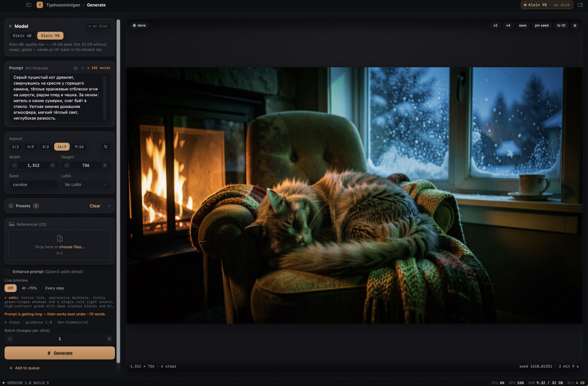588x386 pixels.
Task: Decrease the height with the minus button
Action: tap(67, 165)
